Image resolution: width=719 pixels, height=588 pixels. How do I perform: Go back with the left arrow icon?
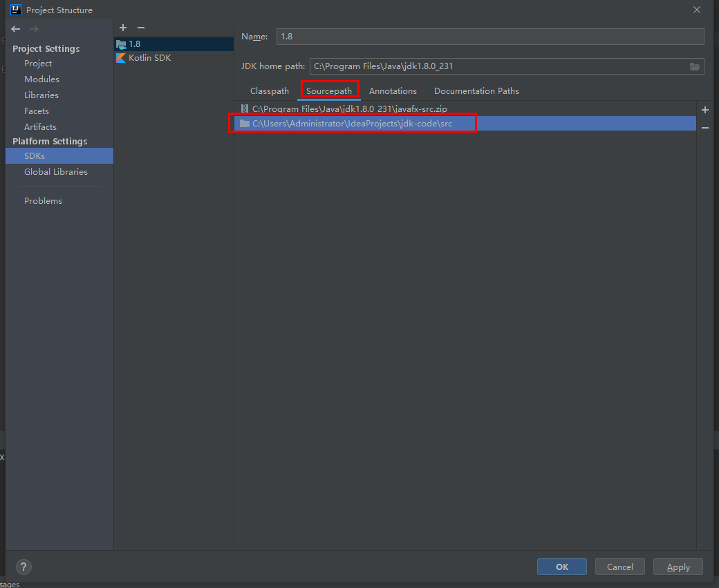pos(16,29)
